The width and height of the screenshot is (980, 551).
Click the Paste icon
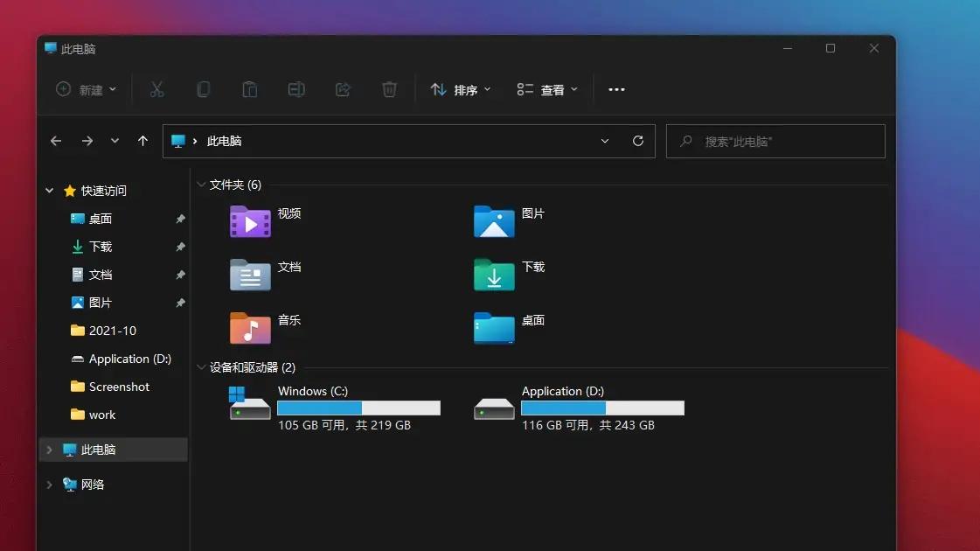[249, 89]
